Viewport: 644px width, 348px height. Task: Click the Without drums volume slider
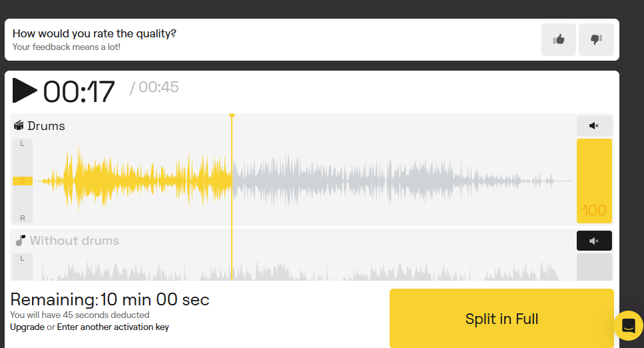[x=594, y=267]
